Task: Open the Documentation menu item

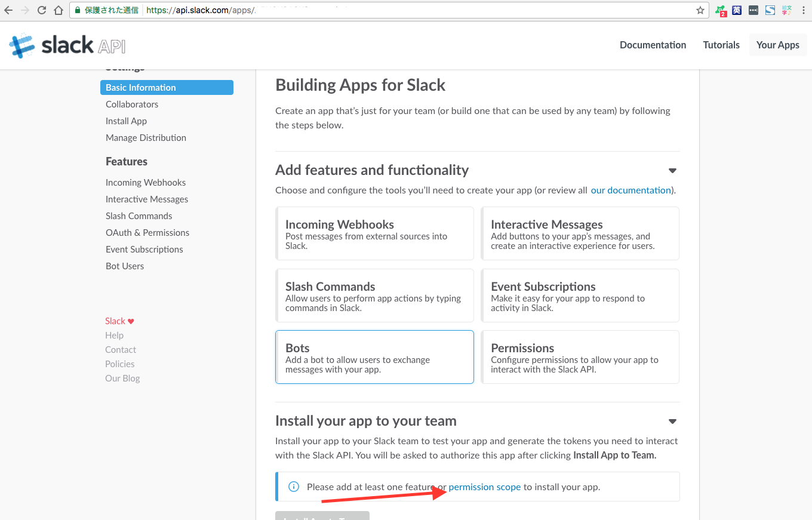Action: point(653,45)
